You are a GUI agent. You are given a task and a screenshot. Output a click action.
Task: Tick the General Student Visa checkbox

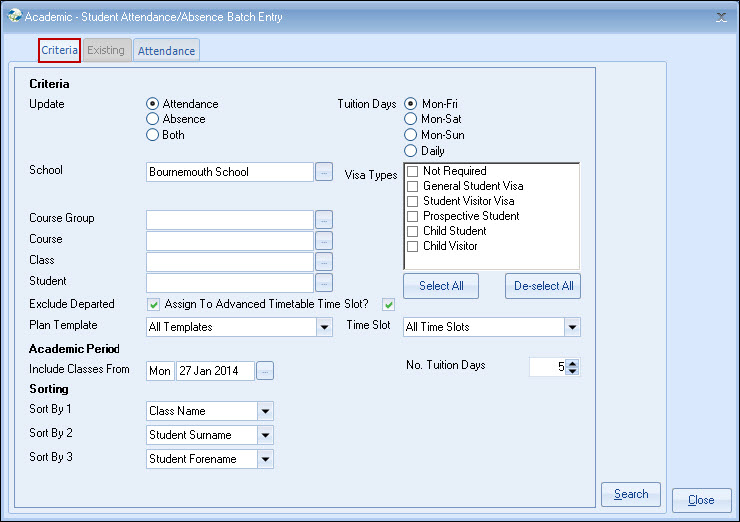click(412, 186)
